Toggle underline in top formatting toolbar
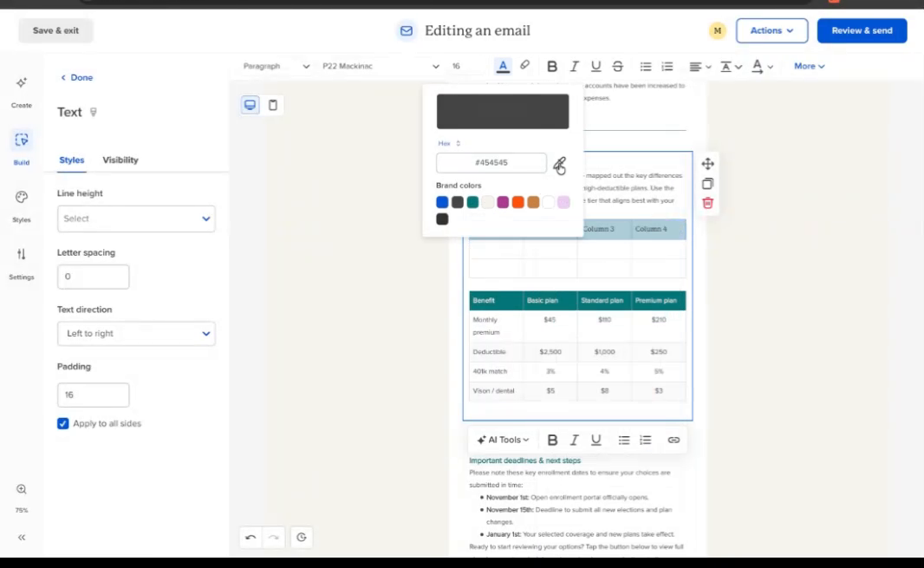The height and width of the screenshot is (568, 924). tap(595, 66)
